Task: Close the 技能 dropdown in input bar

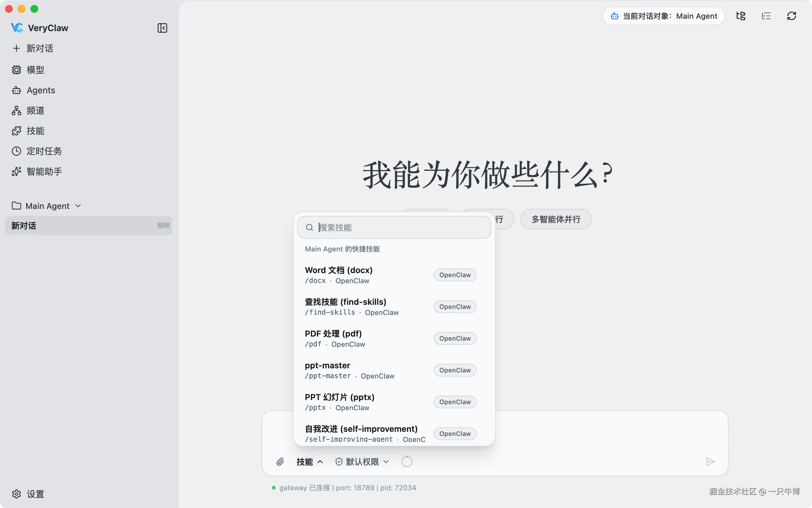Action: coord(310,462)
